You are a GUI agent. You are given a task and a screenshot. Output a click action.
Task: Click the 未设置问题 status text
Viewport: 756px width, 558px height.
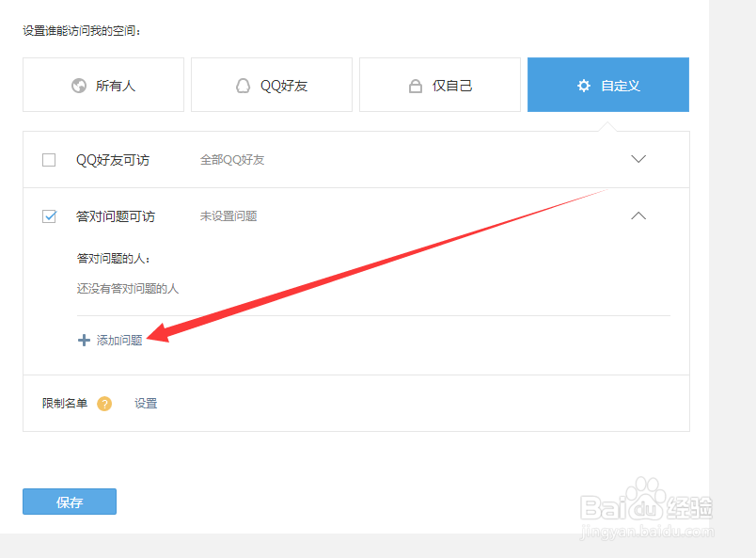click(228, 216)
